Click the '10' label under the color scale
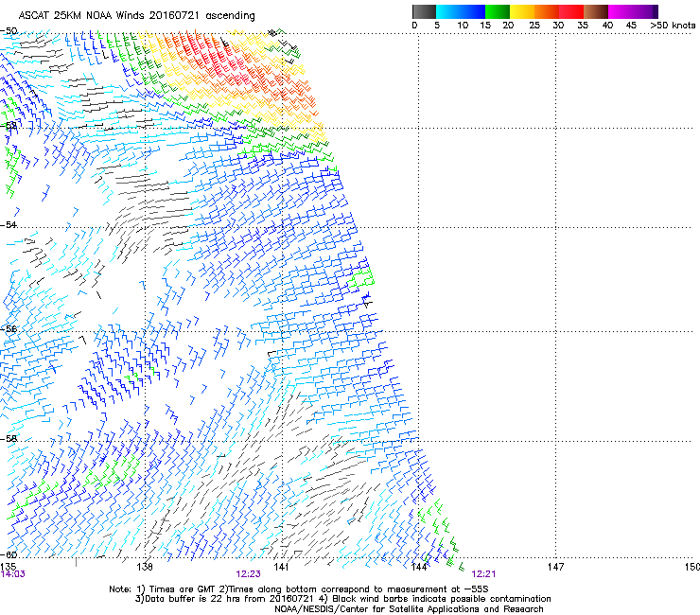The width and height of the screenshot is (700, 615). tap(463, 25)
